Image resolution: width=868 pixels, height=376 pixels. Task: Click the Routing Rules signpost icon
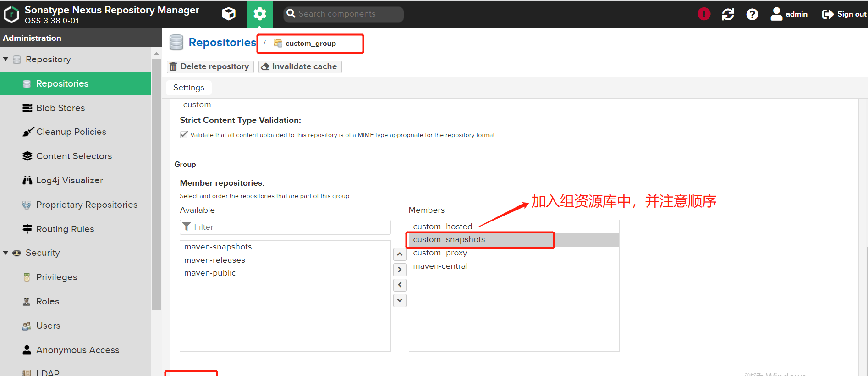point(27,228)
